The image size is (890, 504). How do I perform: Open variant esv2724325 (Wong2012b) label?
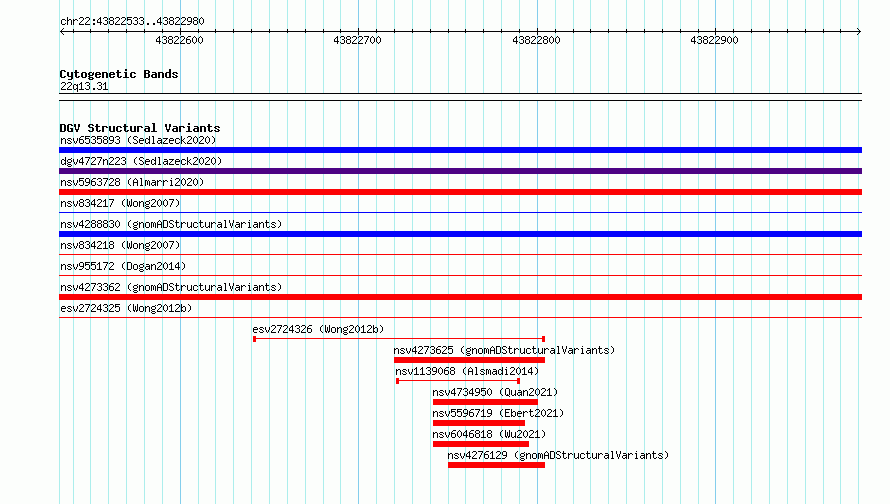point(126,308)
